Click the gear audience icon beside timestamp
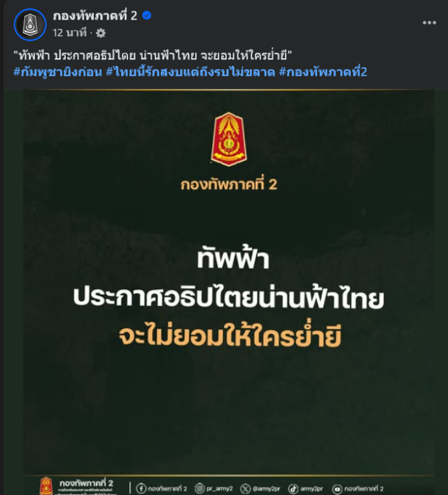The width and height of the screenshot is (448, 495). point(101,33)
